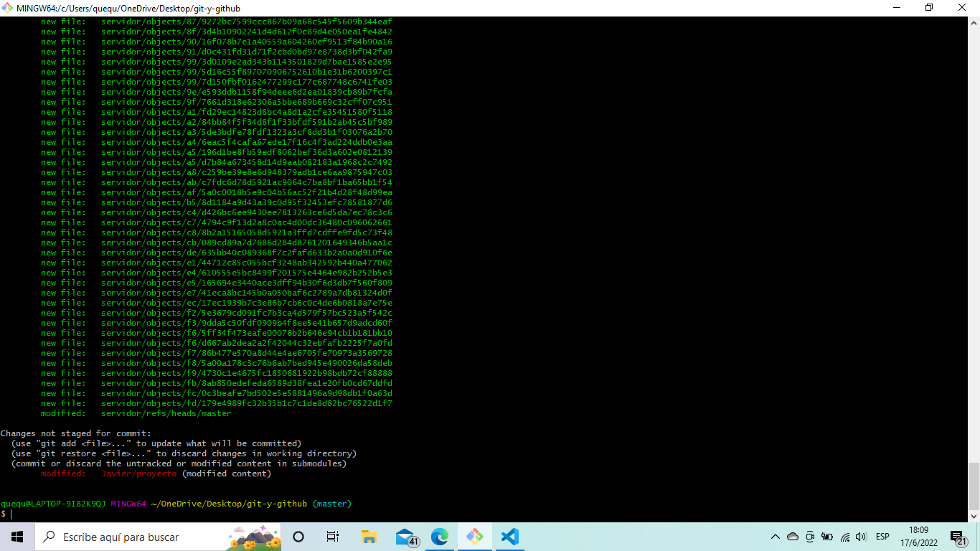Viewport: 980px width, 551px height.
Task: Open the volume speaker tray icon
Action: (862, 537)
